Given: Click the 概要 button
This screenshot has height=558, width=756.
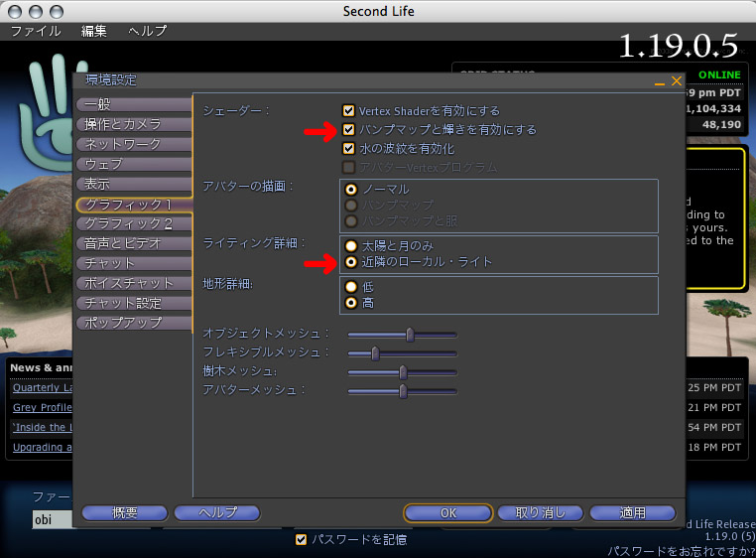Looking at the screenshot, I should [125, 512].
